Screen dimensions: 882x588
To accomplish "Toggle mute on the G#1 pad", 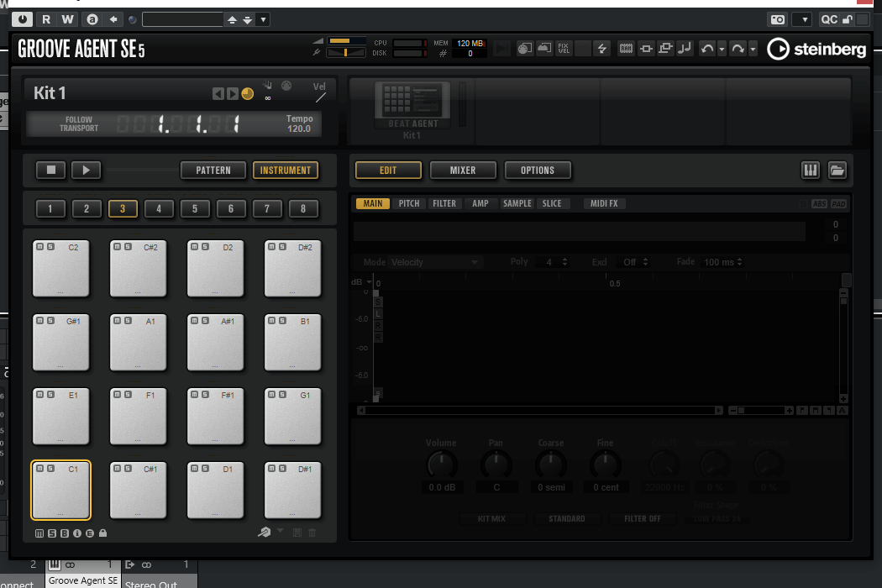I will point(40,321).
